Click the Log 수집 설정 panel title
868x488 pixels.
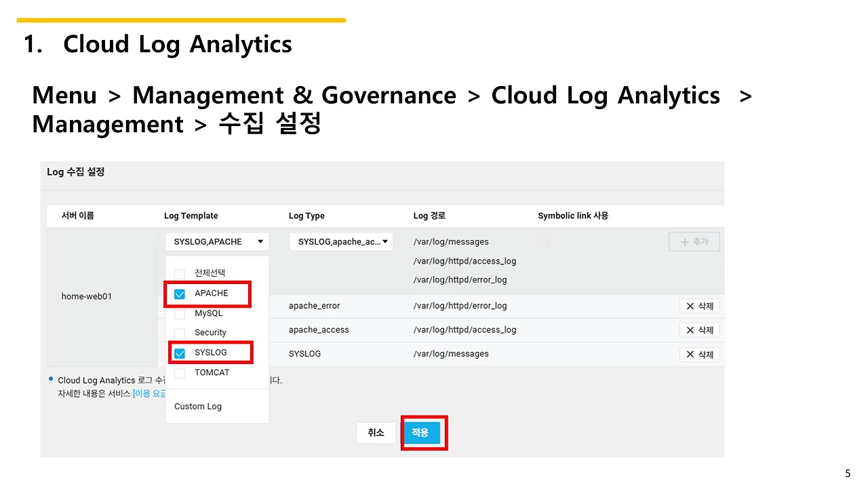pos(76,172)
